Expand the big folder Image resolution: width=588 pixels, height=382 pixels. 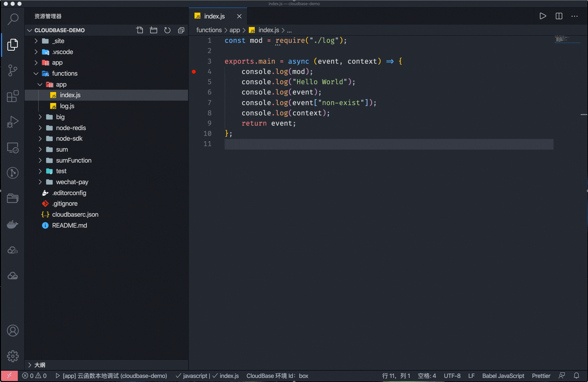pos(40,117)
